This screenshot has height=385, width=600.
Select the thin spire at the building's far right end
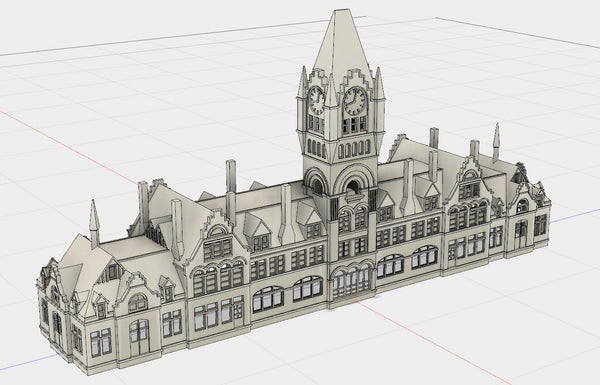[496, 142]
